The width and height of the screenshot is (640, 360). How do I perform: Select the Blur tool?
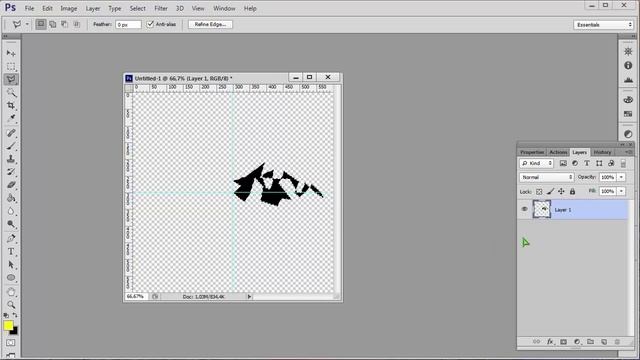click(x=11, y=211)
